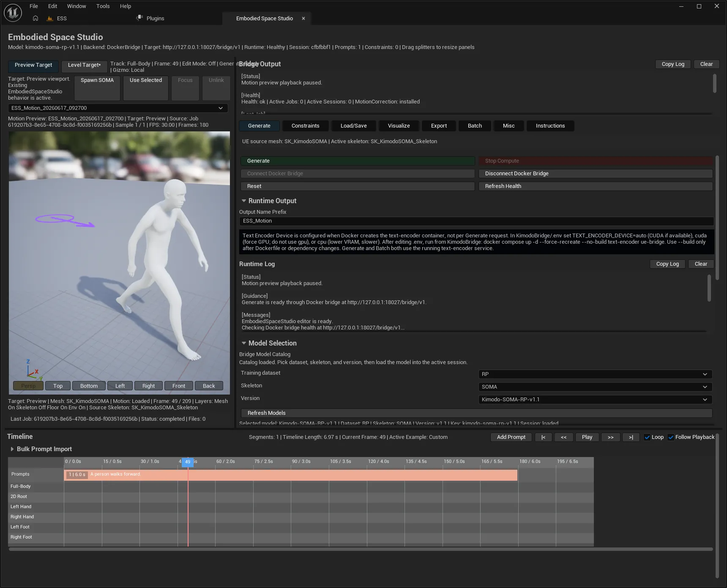Switch viewport to Front view
The width and height of the screenshot is (727, 588).
coord(179,386)
